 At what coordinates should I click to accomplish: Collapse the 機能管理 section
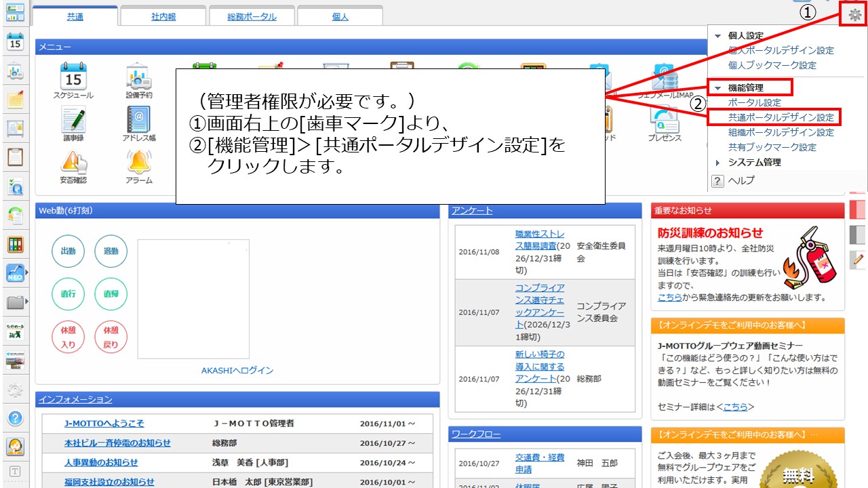pyautogui.click(x=718, y=88)
